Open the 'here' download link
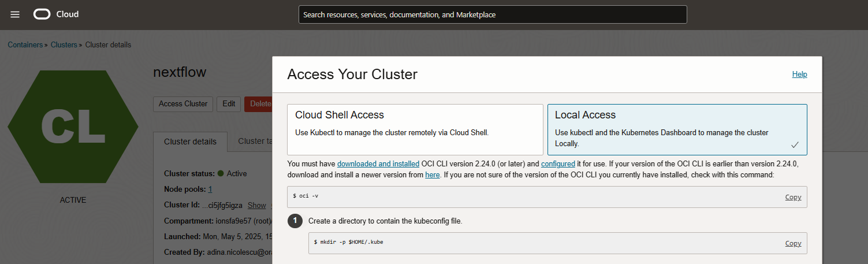 433,174
